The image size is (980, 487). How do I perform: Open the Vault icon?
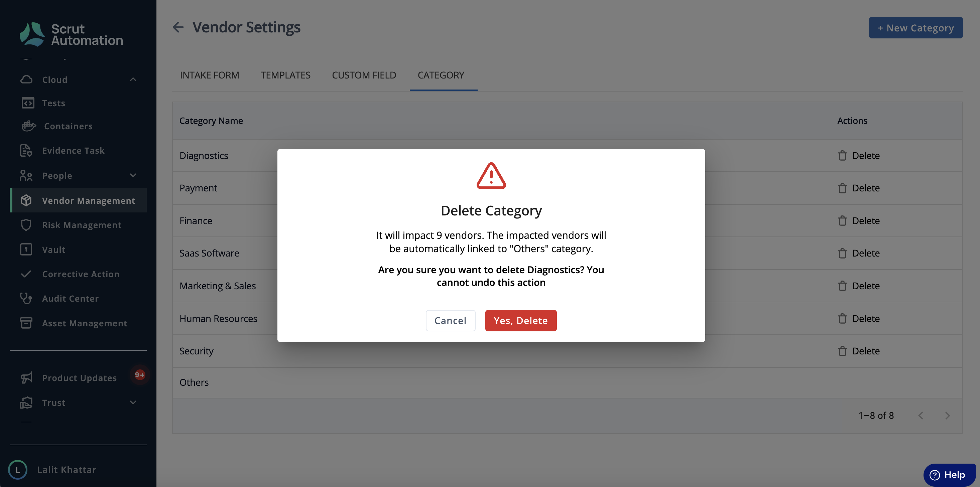pos(26,250)
